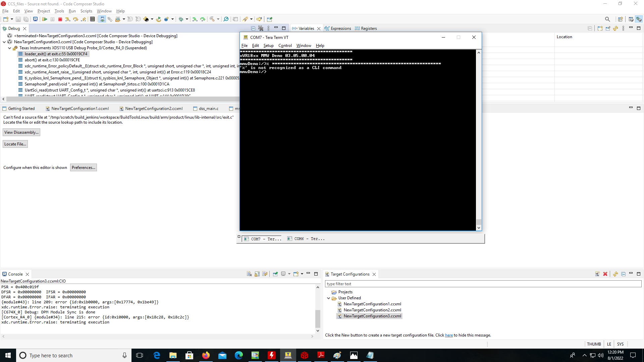Click the green Resume button
Screen dimensions: 644x362
coord(44,19)
